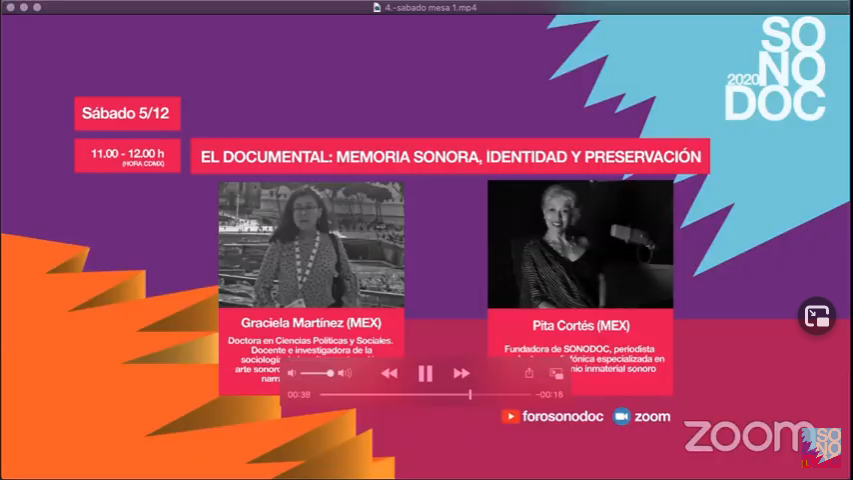Click the 11.00 - 12.00 h schedule label

coord(127,156)
